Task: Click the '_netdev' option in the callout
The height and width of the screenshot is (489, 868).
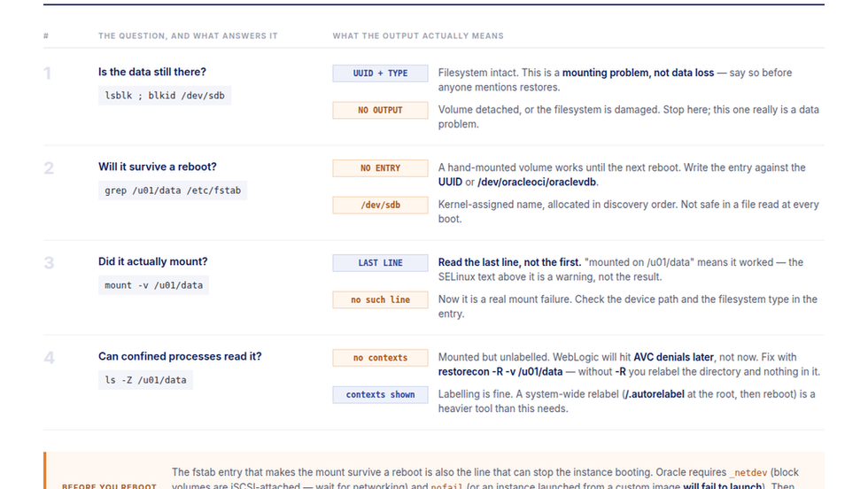Action: tap(748, 473)
